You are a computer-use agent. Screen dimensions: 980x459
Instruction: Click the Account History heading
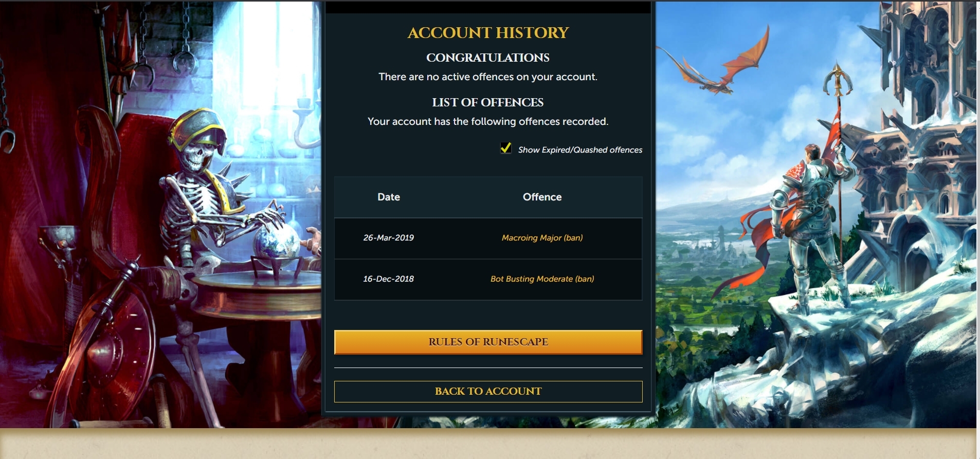488,32
